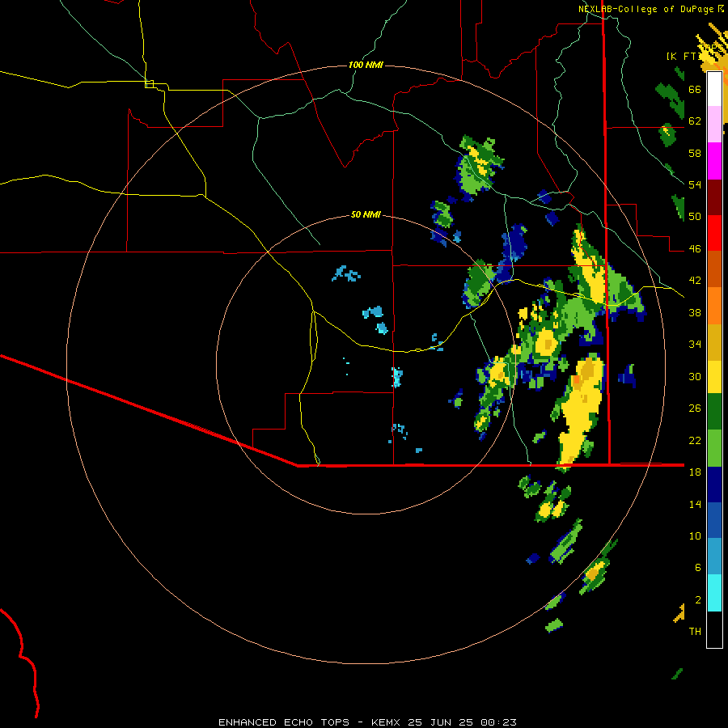Click the cyan swatch on the color scale

[714, 593]
